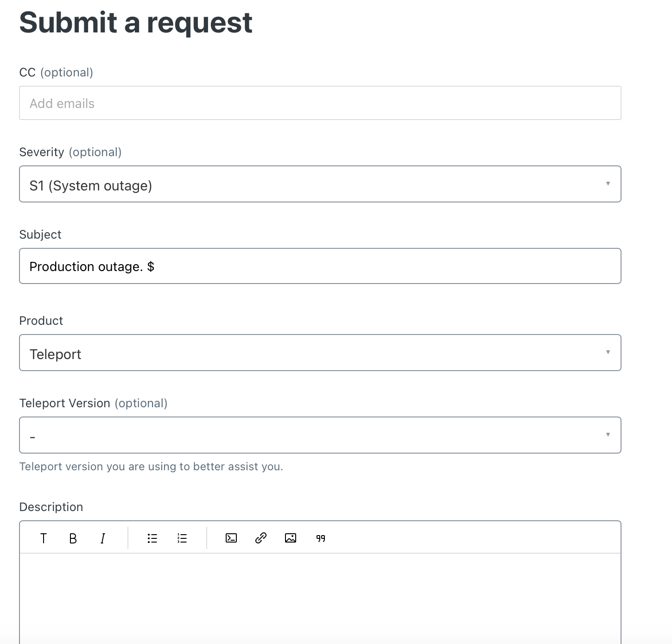This screenshot has width=672, height=644.
Task: Insert a block quote
Action: pyautogui.click(x=321, y=538)
